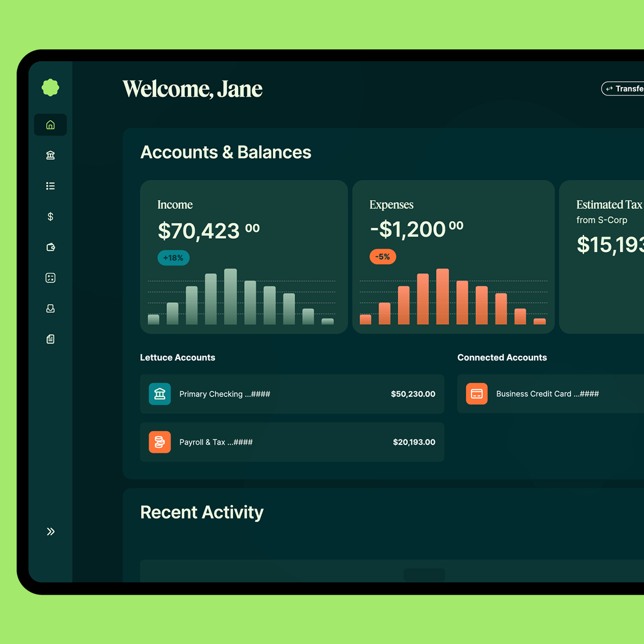
Task: Open the Primary Checking account name
Action: (x=224, y=394)
